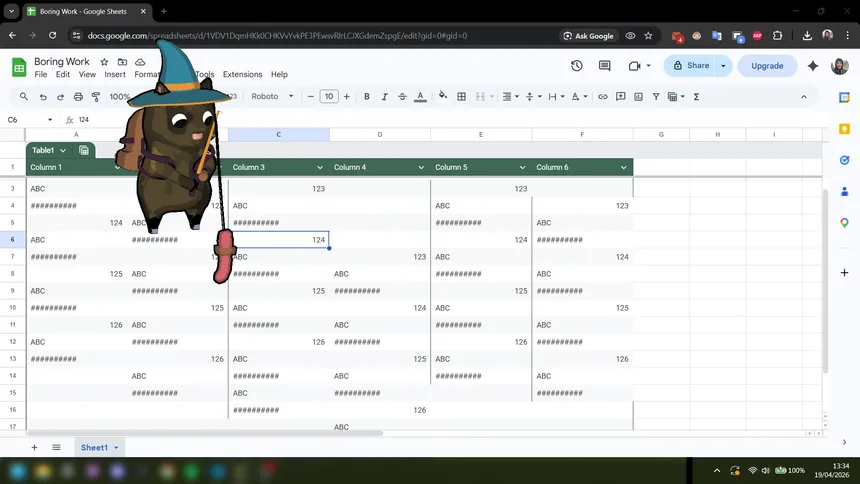Viewport: 860px width, 484px height.
Task: Open version history clock icon
Action: pos(577,66)
